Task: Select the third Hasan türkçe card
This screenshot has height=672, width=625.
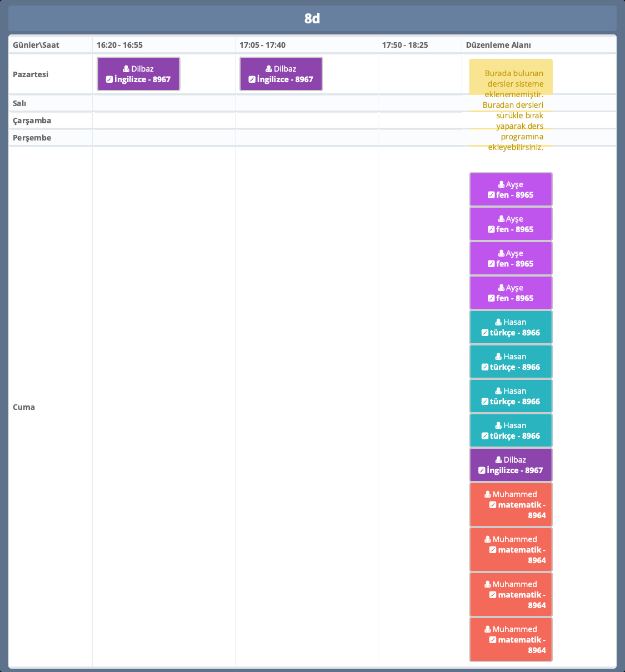Action: [511, 396]
